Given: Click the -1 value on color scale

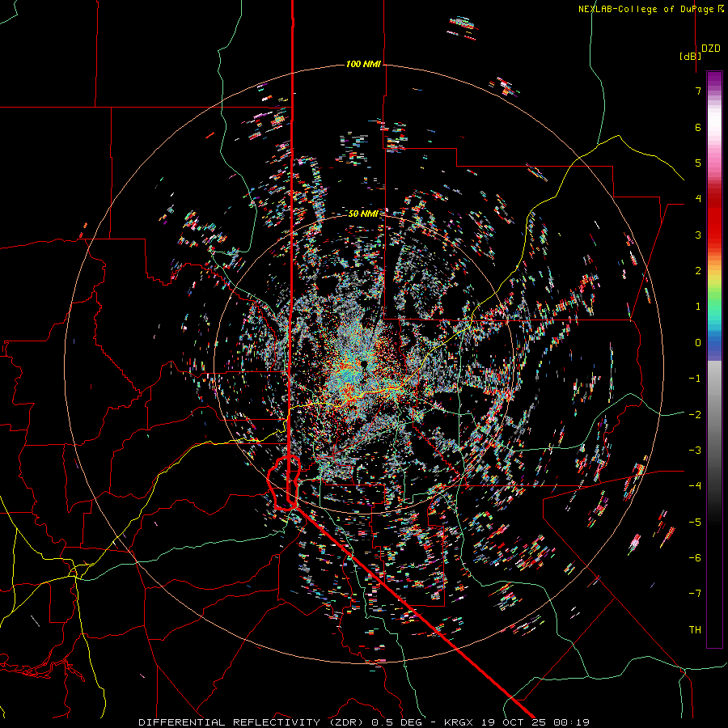Looking at the screenshot, I should coord(695,379).
